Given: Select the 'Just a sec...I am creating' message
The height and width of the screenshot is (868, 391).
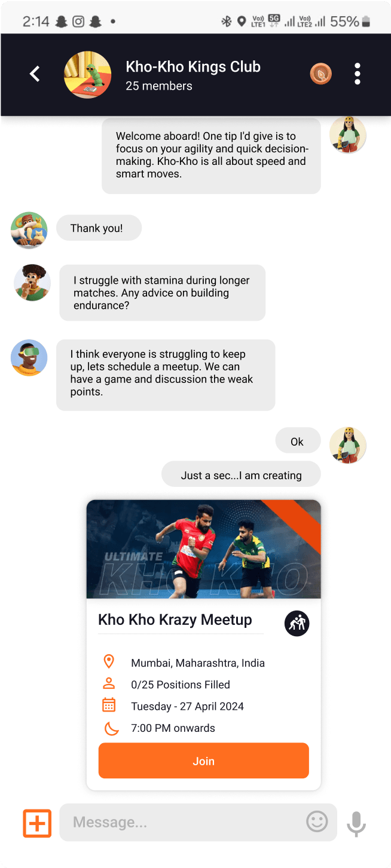Looking at the screenshot, I should 241,475.
